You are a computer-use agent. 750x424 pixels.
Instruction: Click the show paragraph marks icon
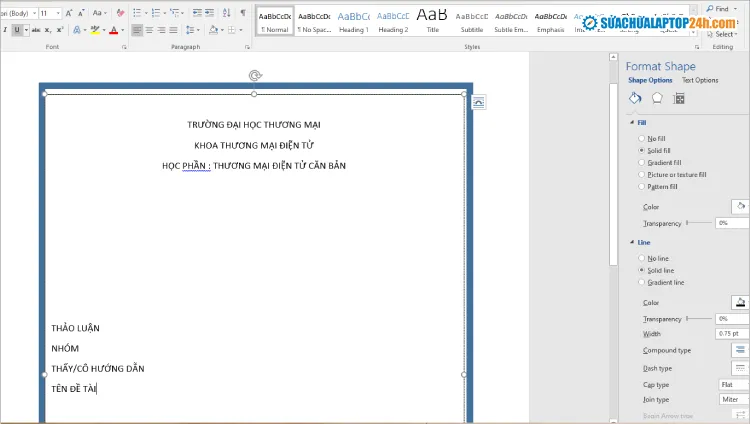tap(243, 13)
